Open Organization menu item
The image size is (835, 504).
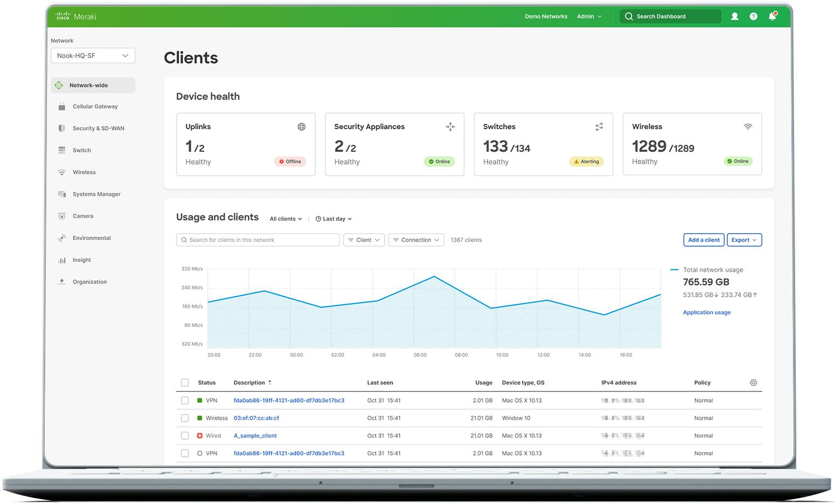pos(90,282)
